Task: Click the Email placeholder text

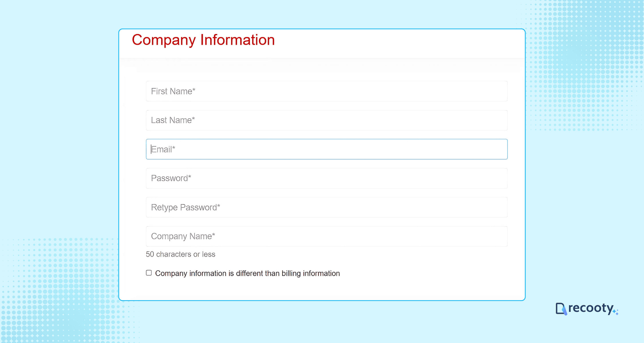Action: click(x=163, y=149)
